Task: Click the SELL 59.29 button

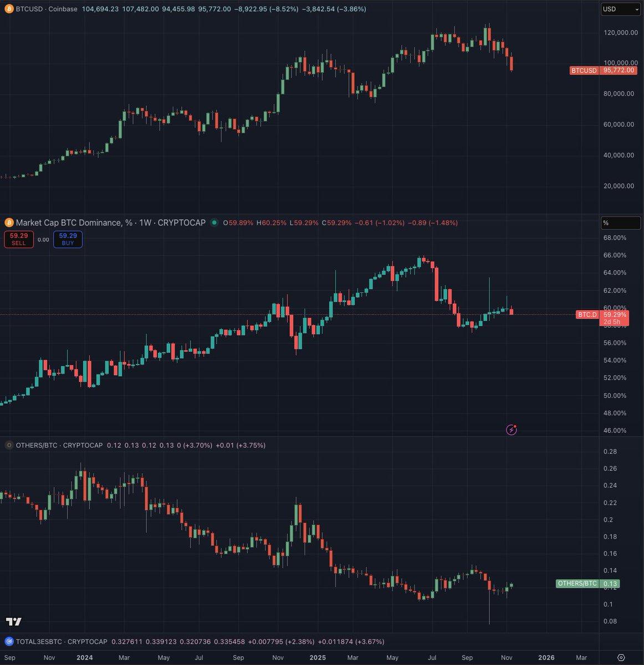Action: (x=18, y=239)
